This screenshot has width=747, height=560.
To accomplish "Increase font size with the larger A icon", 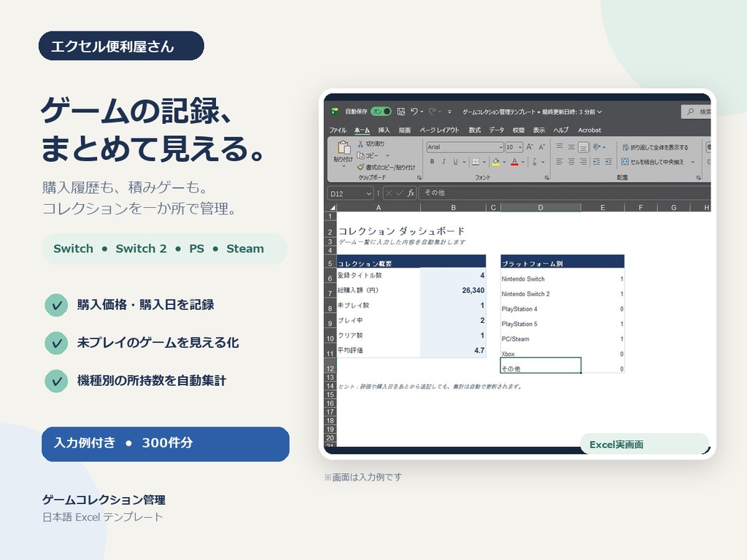I will coord(530,147).
